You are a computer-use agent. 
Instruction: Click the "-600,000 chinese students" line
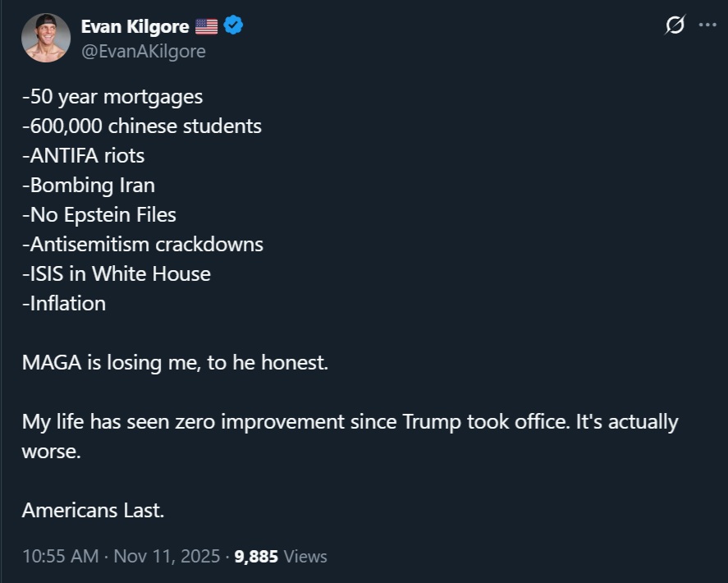142,126
